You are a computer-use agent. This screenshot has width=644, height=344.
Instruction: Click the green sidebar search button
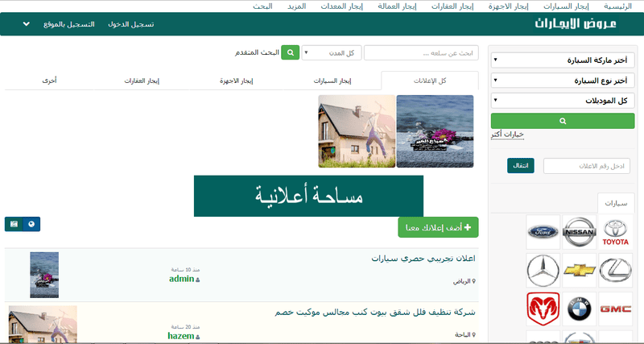(562, 121)
